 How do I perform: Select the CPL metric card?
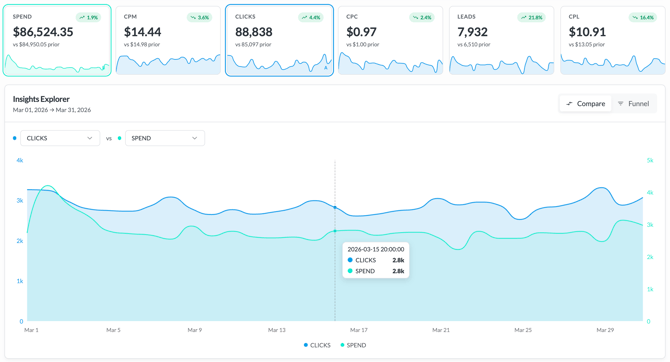pyautogui.click(x=613, y=41)
